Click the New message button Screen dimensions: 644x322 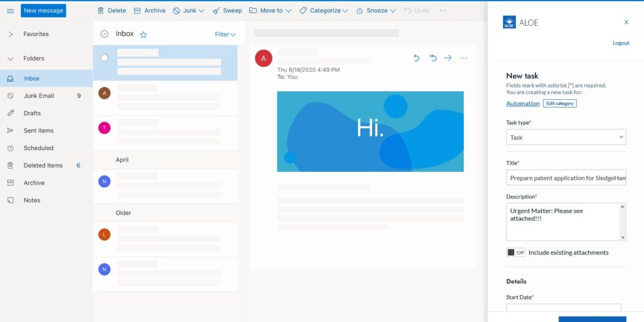(44, 11)
